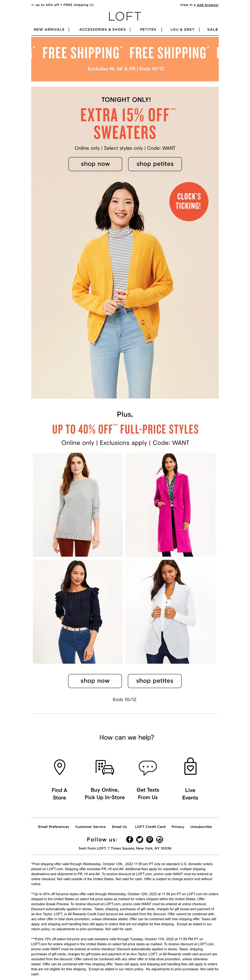
Task: Click the orange Free Shipping banner
Action: pyautogui.click(x=125, y=59)
